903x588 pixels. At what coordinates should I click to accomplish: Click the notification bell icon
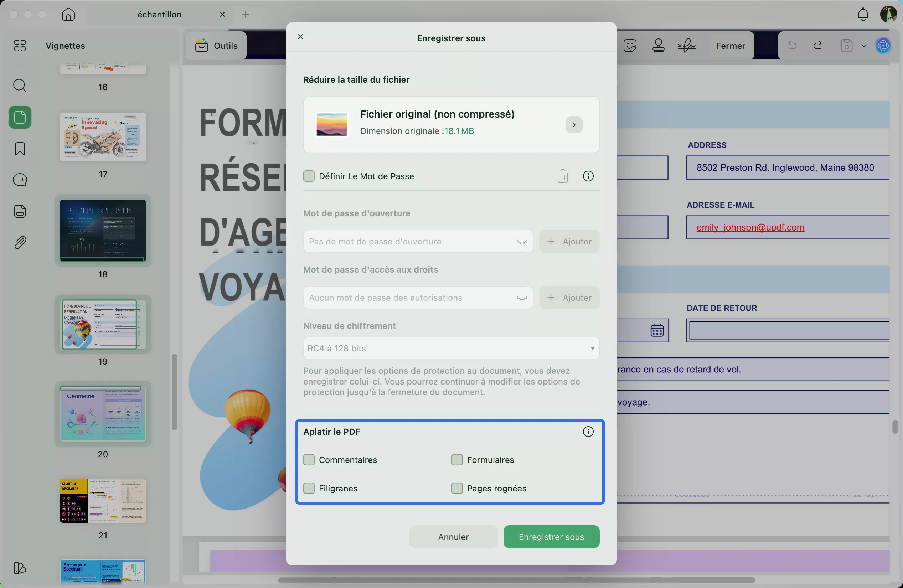pyautogui.click(x=863, y=14)
